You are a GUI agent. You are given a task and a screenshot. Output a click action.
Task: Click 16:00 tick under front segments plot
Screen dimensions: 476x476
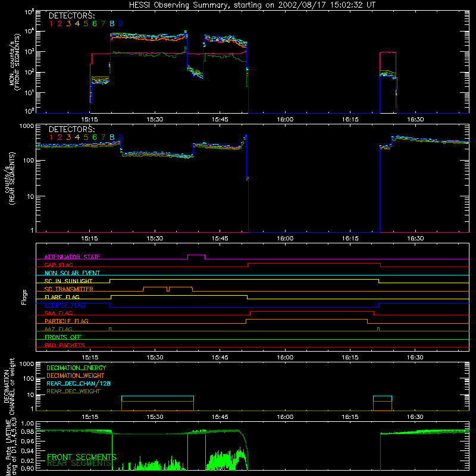(x=285, y=120)
